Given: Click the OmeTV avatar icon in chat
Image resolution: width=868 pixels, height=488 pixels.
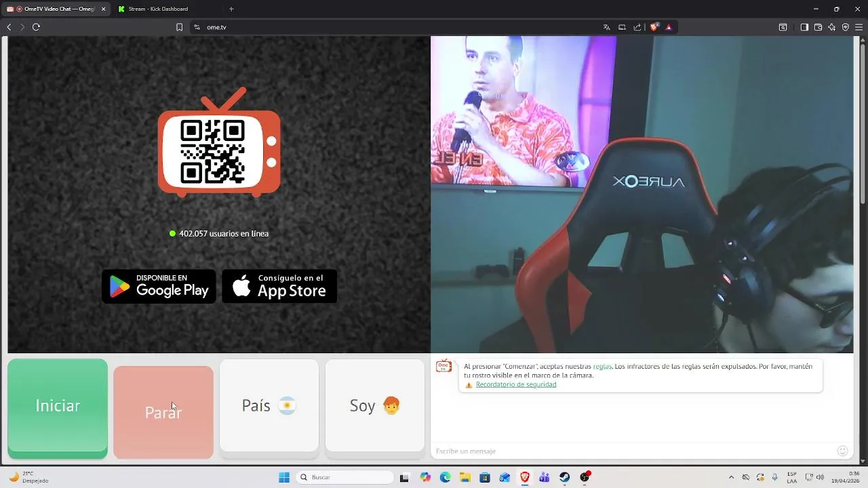Looking at the screenshot, I should click(443, 367).
